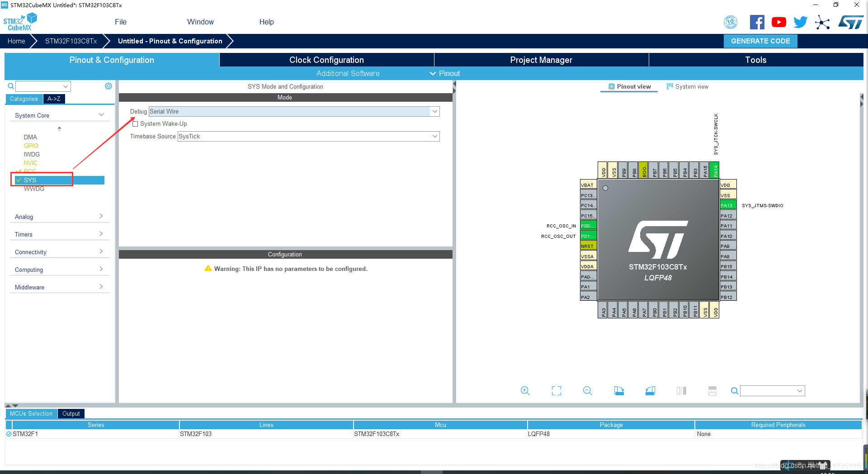The width and height of the screenshot is (868, 474).
Task: Open the Output tab
Action: tap(71, 413)
